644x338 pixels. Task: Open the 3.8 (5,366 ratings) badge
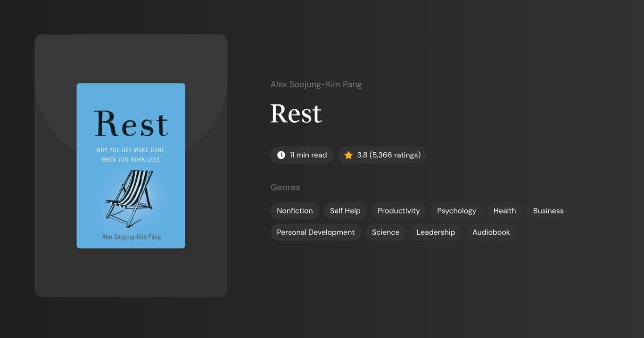pyautogui.click(x=382, y=155)
